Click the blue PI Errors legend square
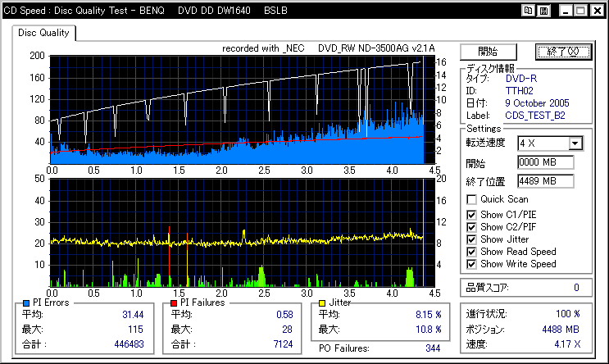The width and height of the screenshot is (609, 364). pos(26,303)
